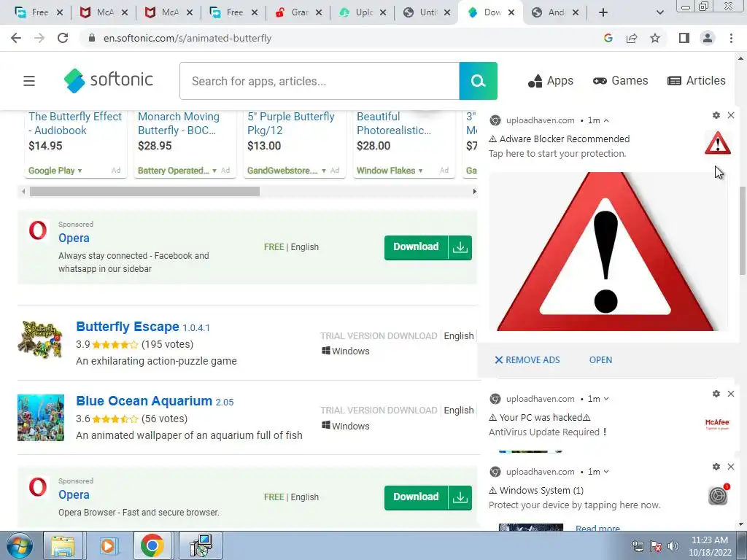Open Chrome three-dot menu
This screenshot has width=747, height=560.
731,38
